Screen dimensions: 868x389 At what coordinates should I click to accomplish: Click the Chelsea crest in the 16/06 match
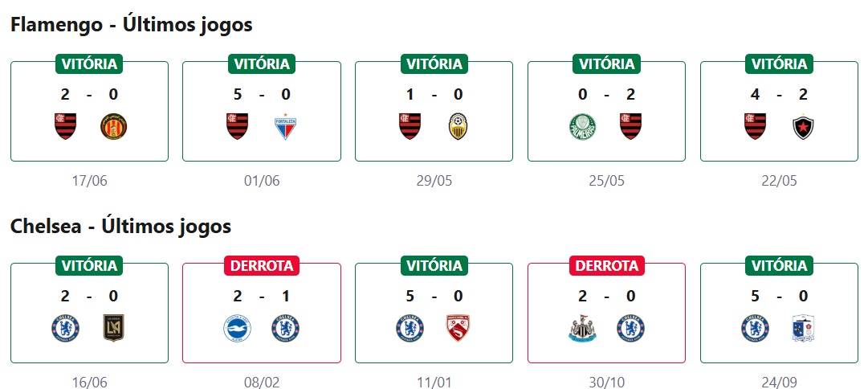[x=65, y=328]
